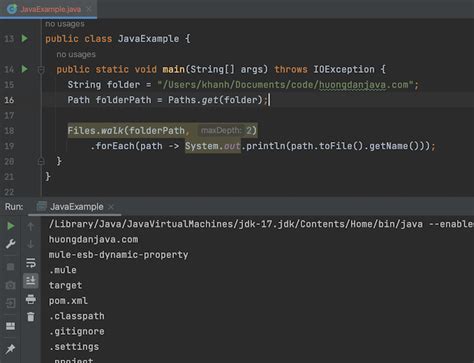Click '.mule' console output line

point(63,270)
